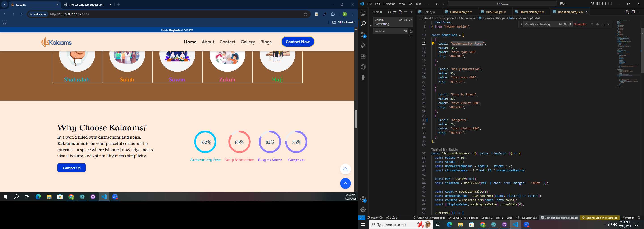644x229 pixels.
Task: Toggle Find in Selection in find widget
Action: click(x=603, y=24)
